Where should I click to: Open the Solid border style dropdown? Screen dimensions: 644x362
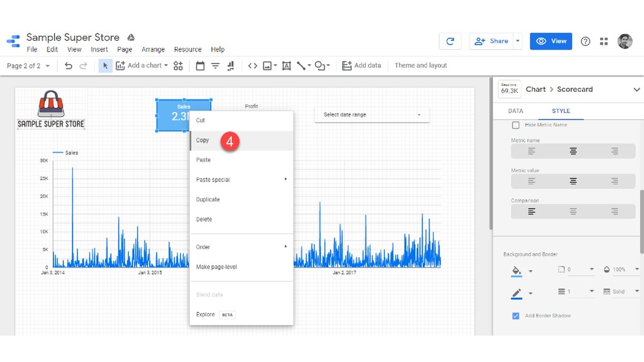coord(621,292)
